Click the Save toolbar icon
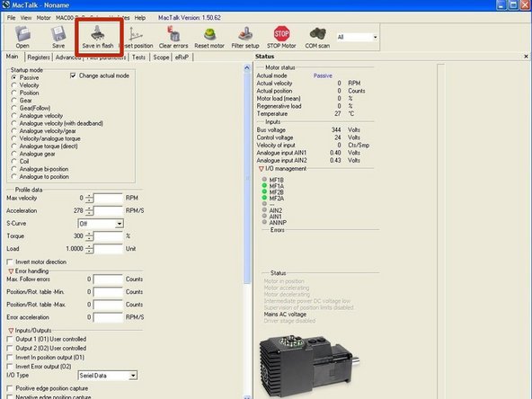This screenshot has height=399, width=532. click(x=58, y=37)
